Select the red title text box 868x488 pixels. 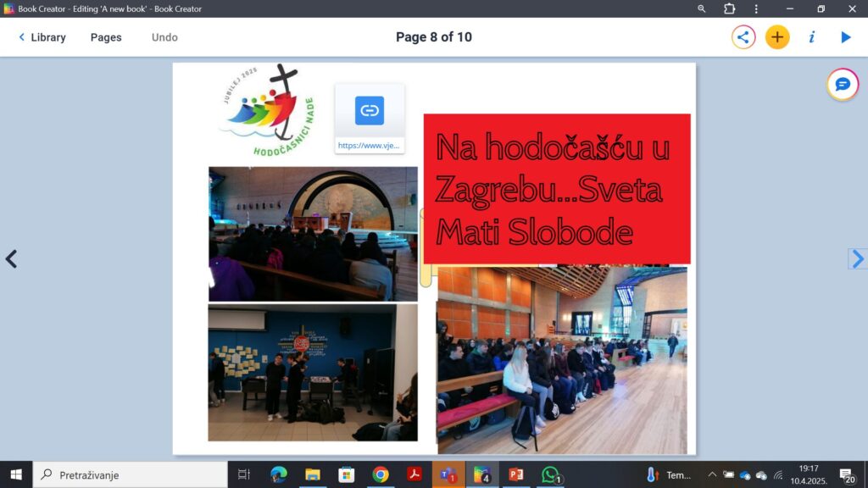[x=557, y=189]
